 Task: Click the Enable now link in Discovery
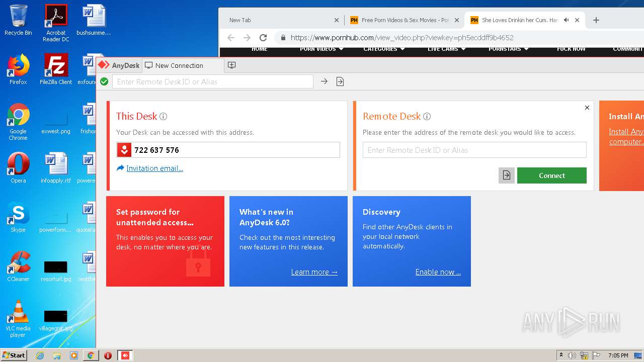438,272
